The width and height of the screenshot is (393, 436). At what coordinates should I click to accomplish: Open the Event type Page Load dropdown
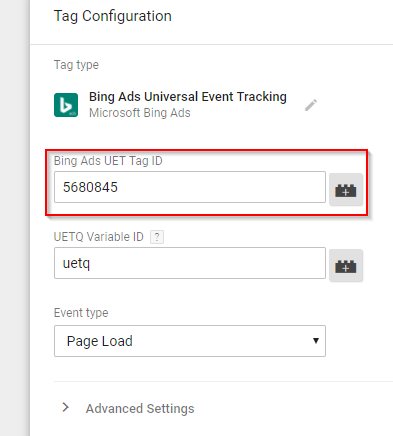pos(190,341)
